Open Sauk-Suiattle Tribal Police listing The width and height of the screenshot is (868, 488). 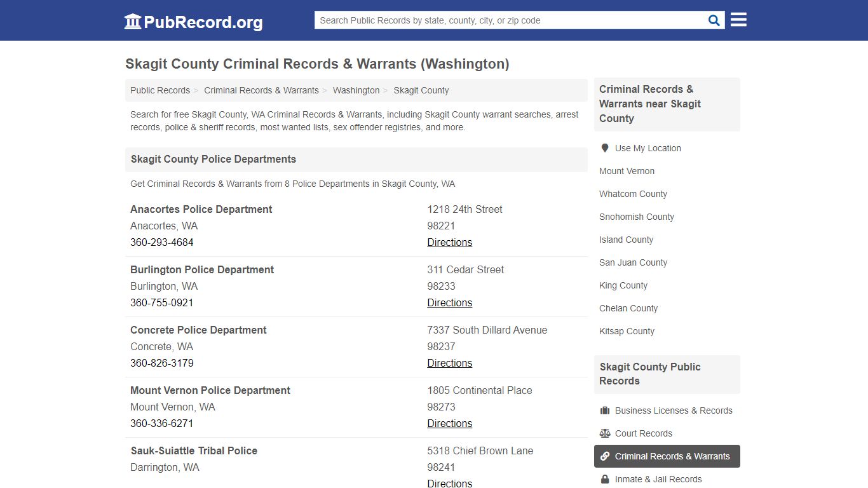coord(194,451)
